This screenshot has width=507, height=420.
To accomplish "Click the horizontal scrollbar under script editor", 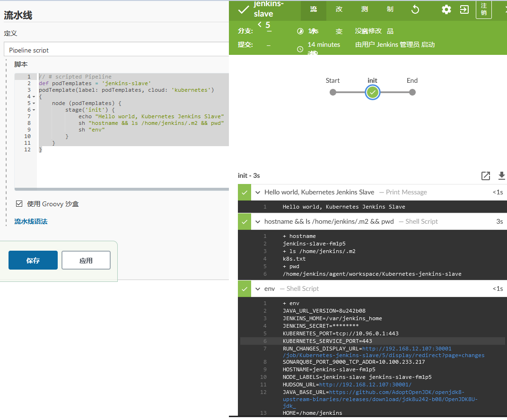I will tap(122, 189).
